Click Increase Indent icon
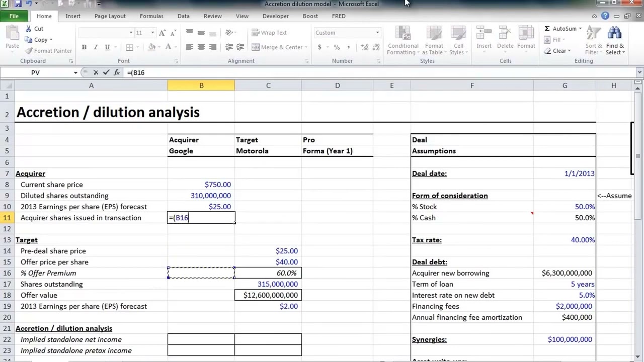Viewport: 644px width, 362px height. click(x=241, y=47)
